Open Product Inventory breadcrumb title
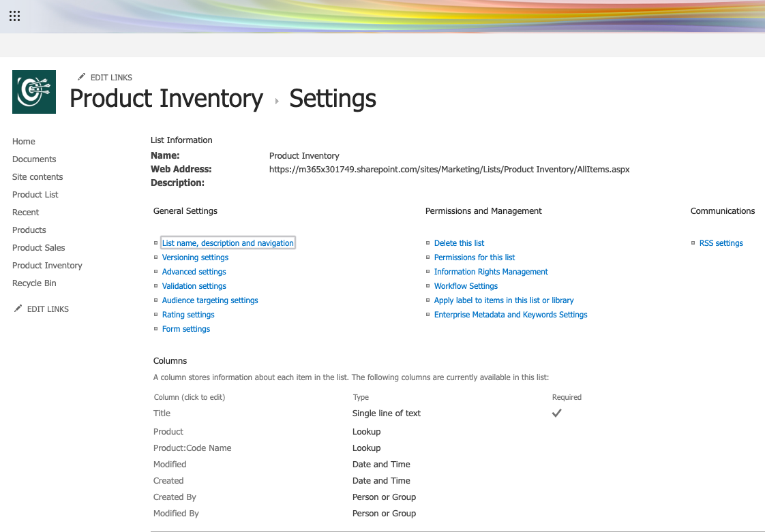 pyautogui.click(x=166, y=99)
